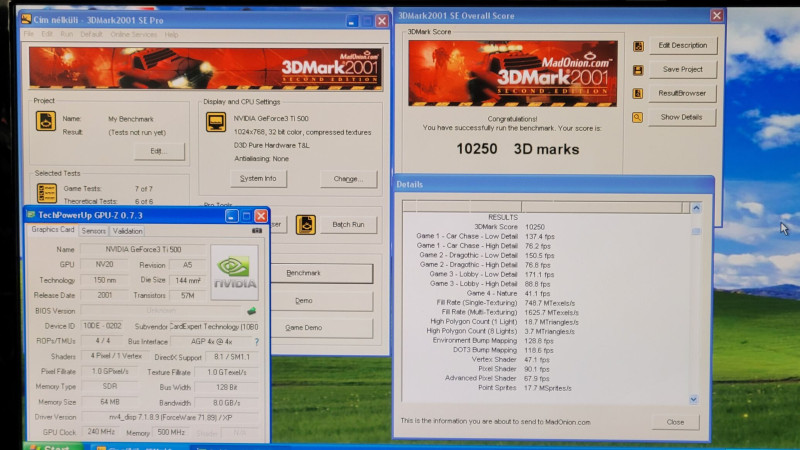Click the Bandwidth field 8.0 GB/s
800x450 pixels.
227,403
